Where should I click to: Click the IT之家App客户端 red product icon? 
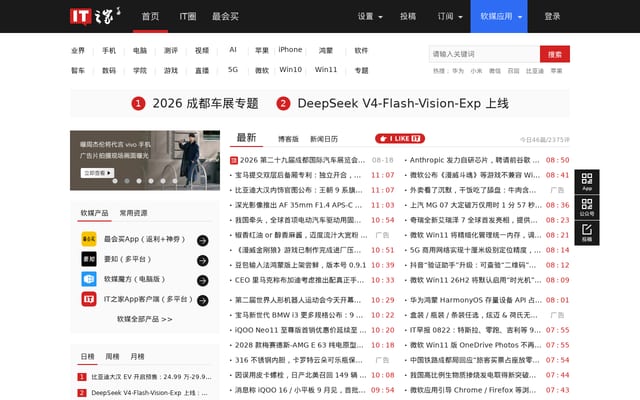pyautogui.click(x=89, y=299)
